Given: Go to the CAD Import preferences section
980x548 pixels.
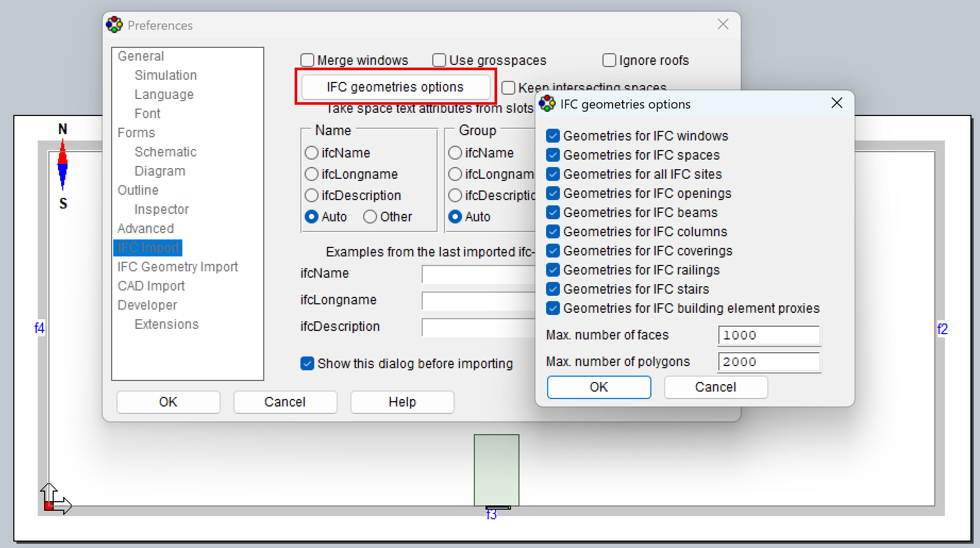Looking at the screenshot, I should 151,286.
